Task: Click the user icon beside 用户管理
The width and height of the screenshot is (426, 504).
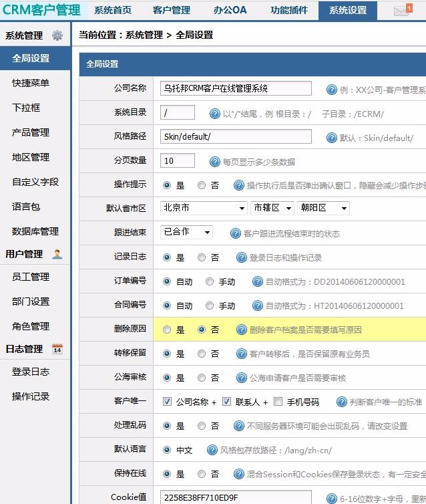Action: tap(57, 254)
